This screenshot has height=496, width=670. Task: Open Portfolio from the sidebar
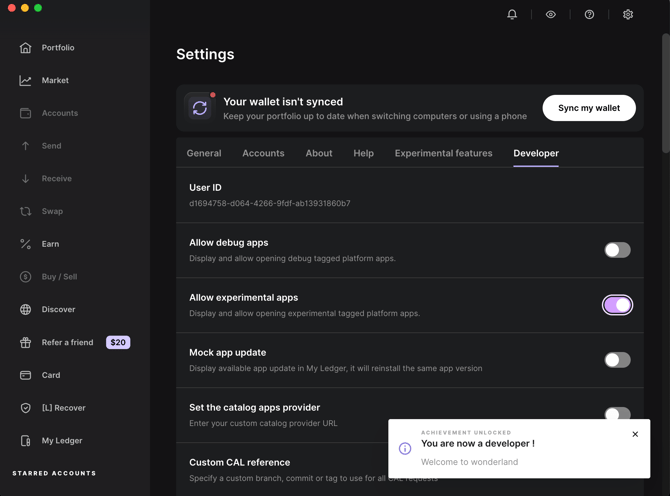58,48
